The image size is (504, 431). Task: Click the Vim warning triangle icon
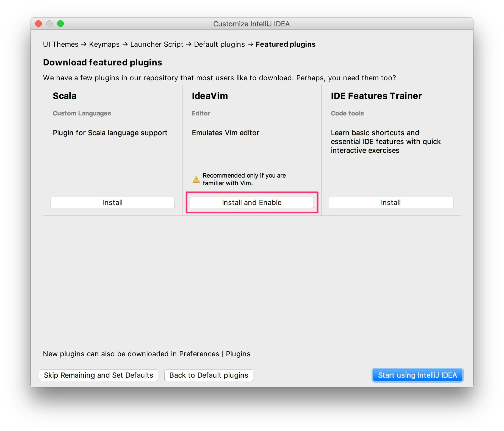click(196, 179)
